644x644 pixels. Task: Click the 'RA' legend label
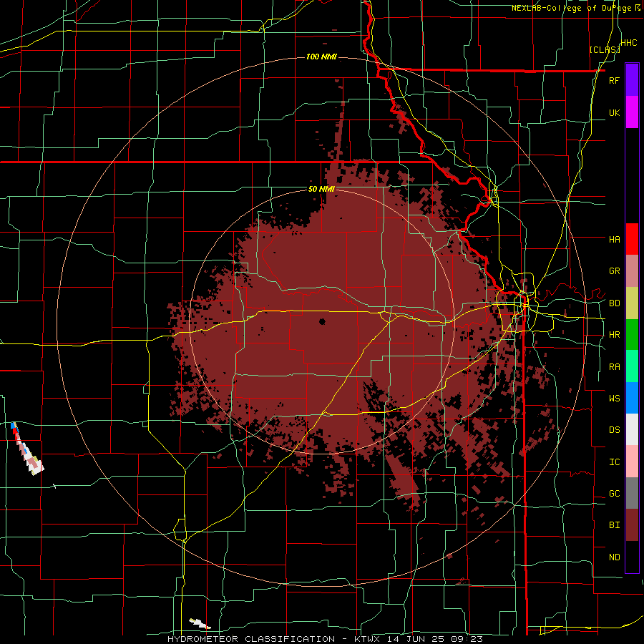[614, 367]
